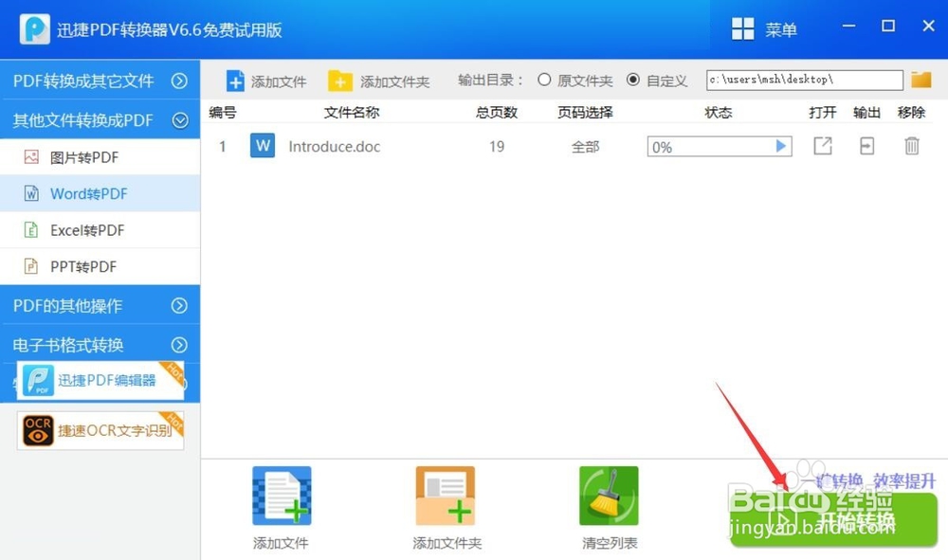Click the 状态 column header
948x560 pixels.
coord(719,113)
